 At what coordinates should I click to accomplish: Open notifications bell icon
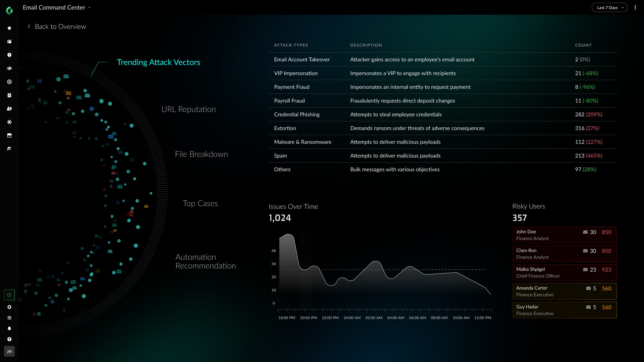click(9, 328)
